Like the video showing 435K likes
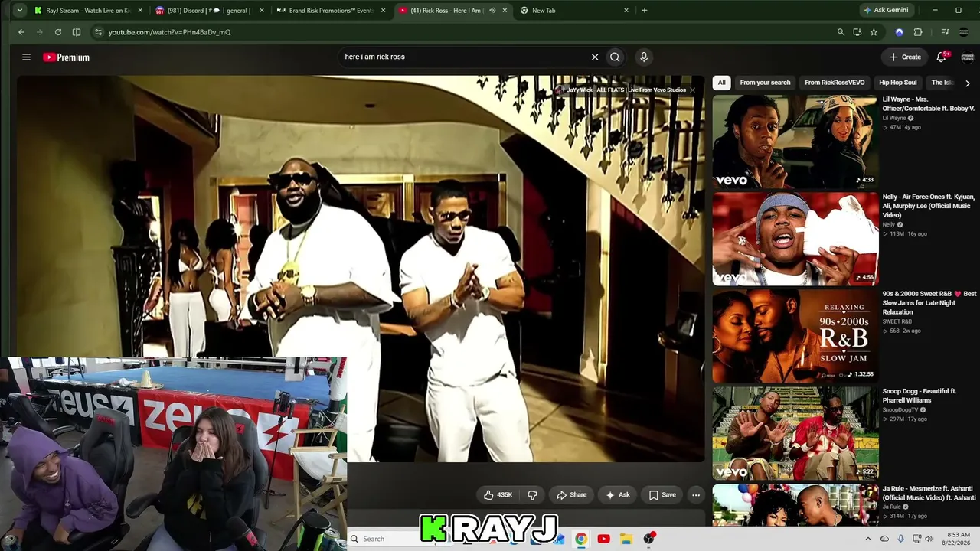The width and height of the screenshot is (980, 551). 498,495
